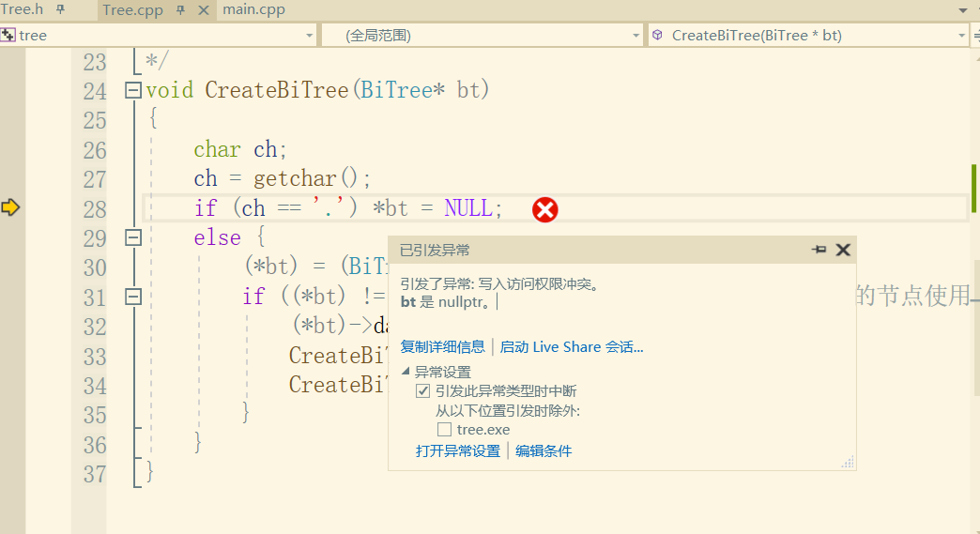Click the resize grip of the exception popup
This screenshot has width=980, height=534.
tap(848, 462)
